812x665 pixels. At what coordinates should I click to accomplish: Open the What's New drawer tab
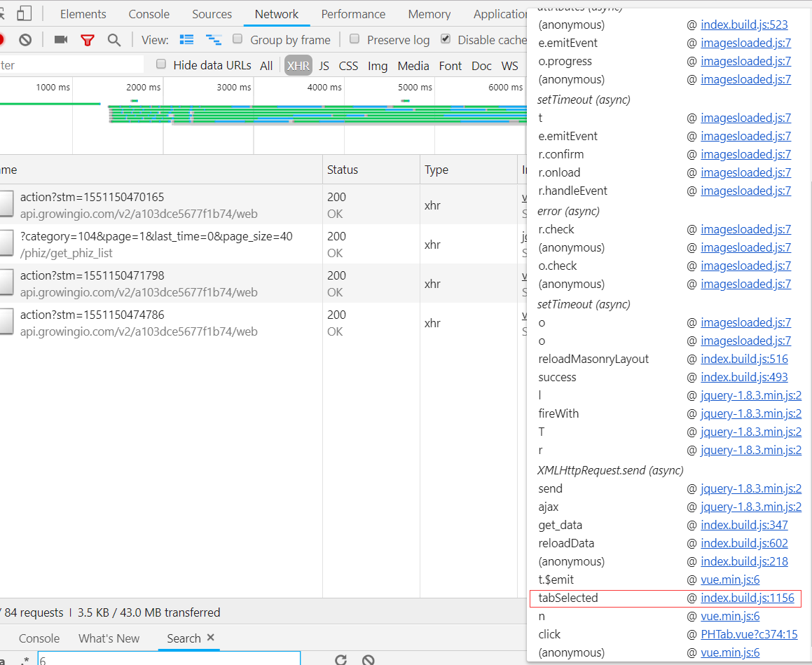pyautogui.click(x=109, y=638)
